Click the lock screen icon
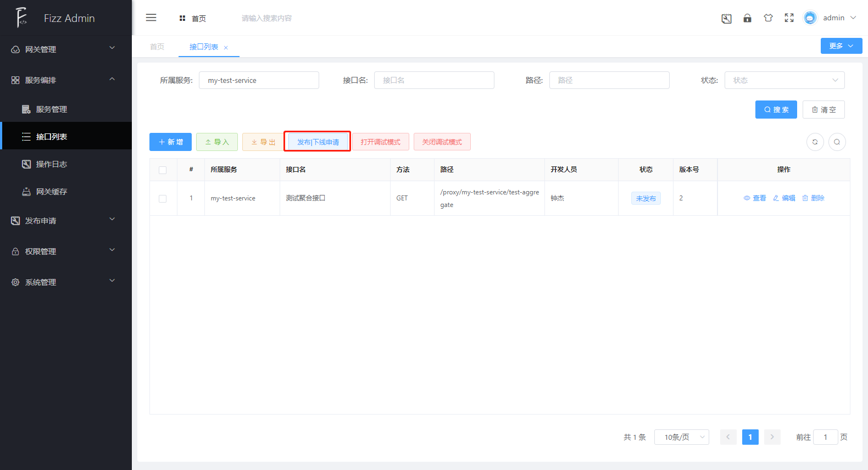The width and height of the screenshot is (868, 470). pyautogui.click(x=747, y=18)
